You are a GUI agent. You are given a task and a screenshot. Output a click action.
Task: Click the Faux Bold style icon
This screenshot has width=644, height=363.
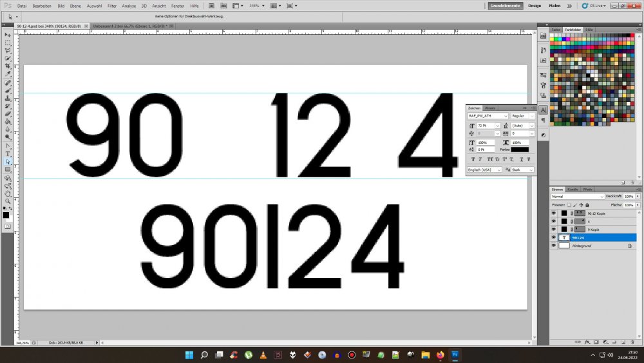pyautogui.click(x=473, y=159)
